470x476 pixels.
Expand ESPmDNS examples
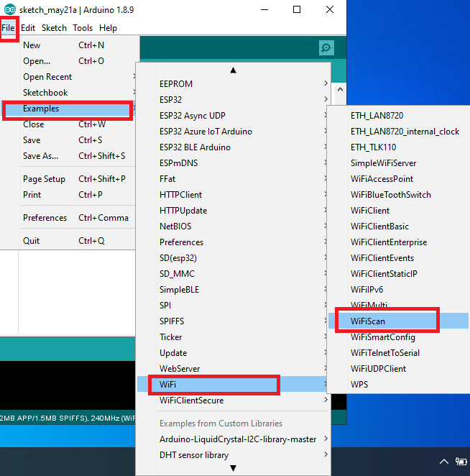point(232,163)
